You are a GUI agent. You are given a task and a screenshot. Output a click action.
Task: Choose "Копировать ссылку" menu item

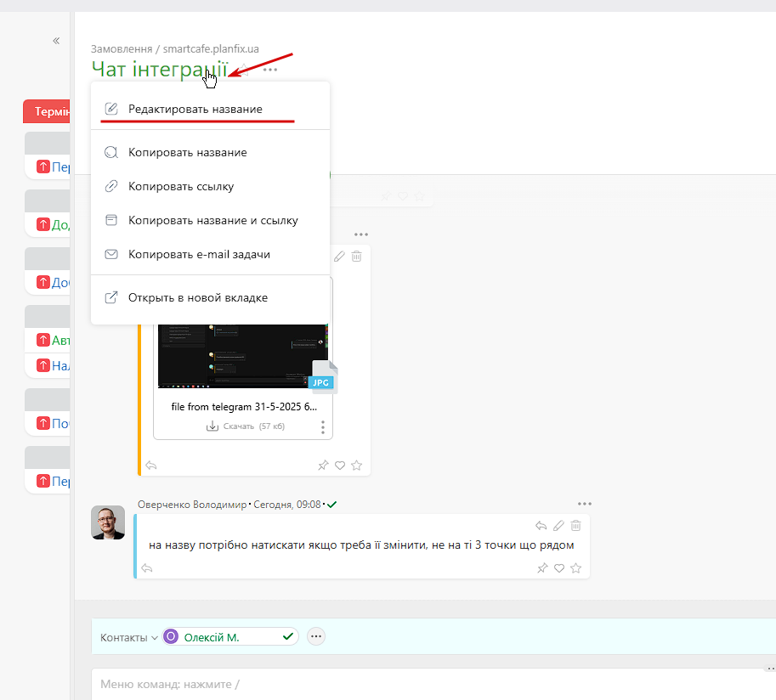click(210, 187)
